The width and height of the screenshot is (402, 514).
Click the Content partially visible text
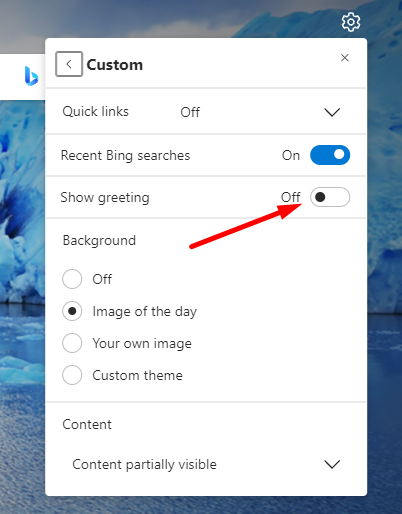[x=144, y=464]
